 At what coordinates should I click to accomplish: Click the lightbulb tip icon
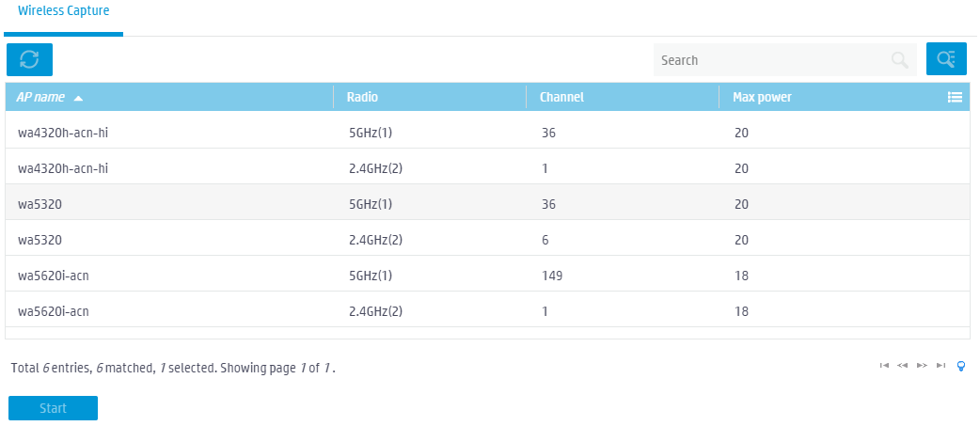pyautogui.click(x=961, y=366)
